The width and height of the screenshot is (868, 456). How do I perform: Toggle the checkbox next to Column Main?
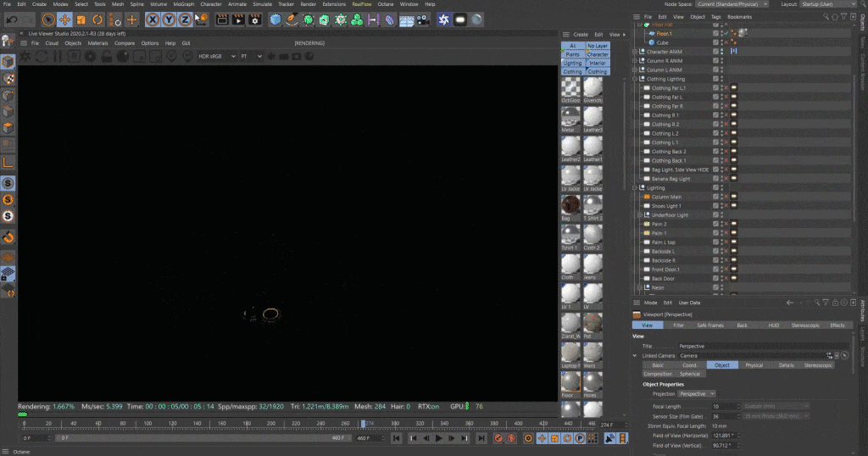tap(717, 197)
